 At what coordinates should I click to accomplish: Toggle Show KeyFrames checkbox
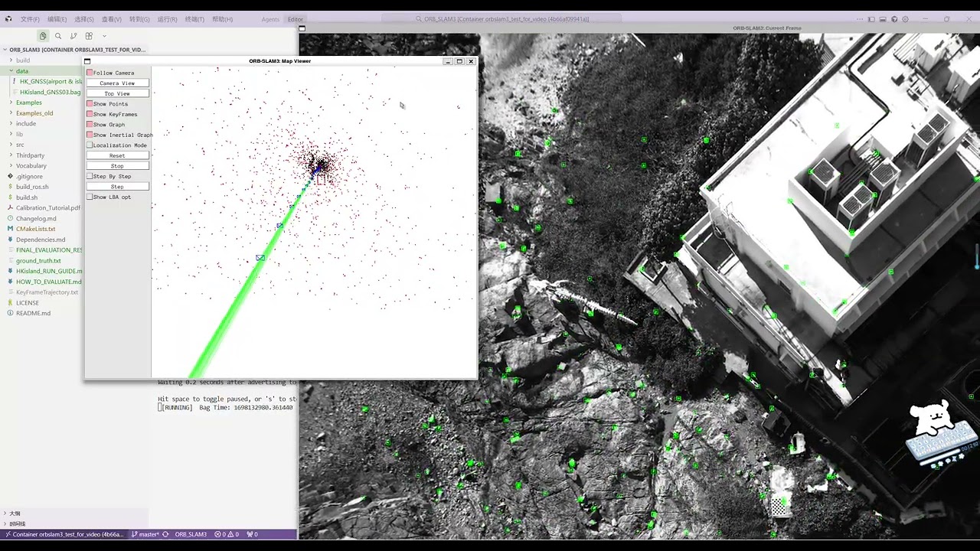point(90,114)
